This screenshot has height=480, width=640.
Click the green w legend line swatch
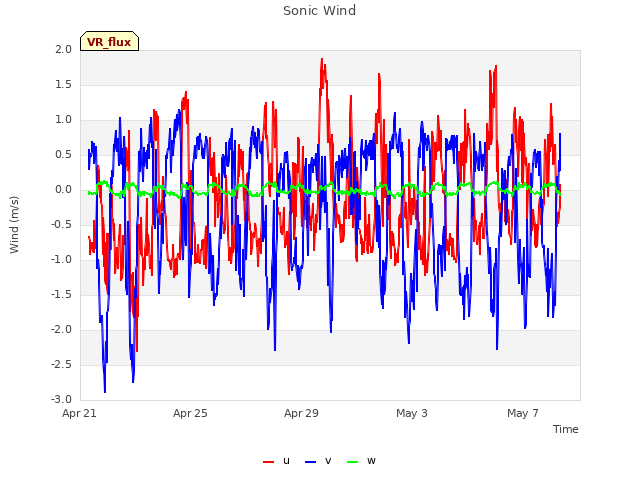353,462
